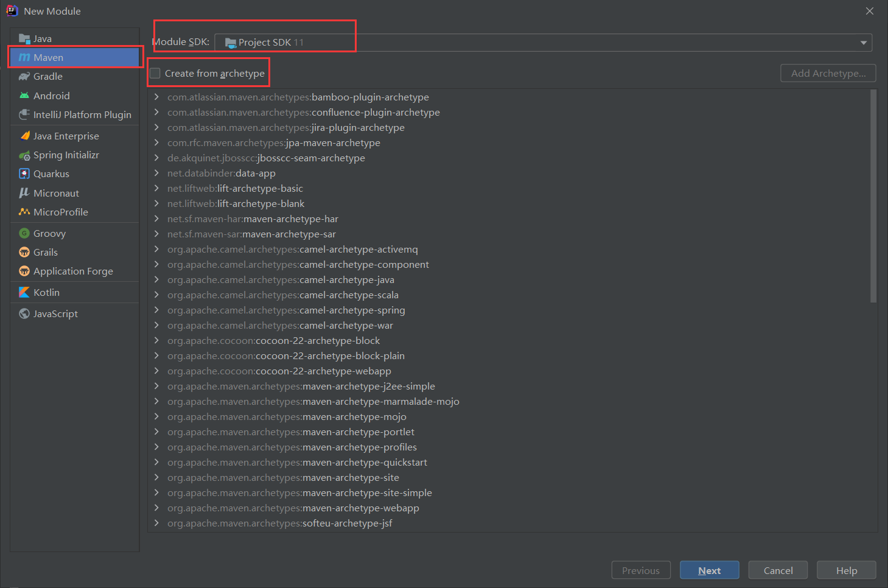Screen dimensions: 888x588
Task: Select Kotlin module type
Action: pos(75,292)
